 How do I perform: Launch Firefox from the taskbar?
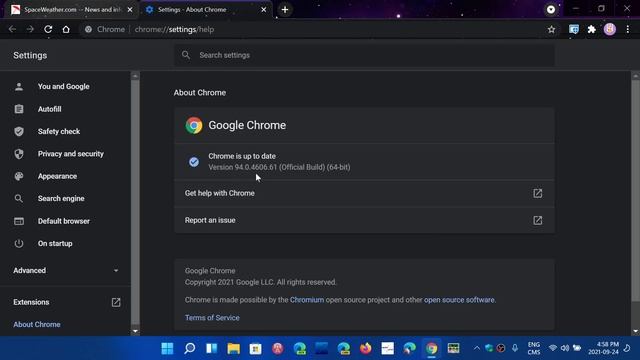click(x=366, y=348)
